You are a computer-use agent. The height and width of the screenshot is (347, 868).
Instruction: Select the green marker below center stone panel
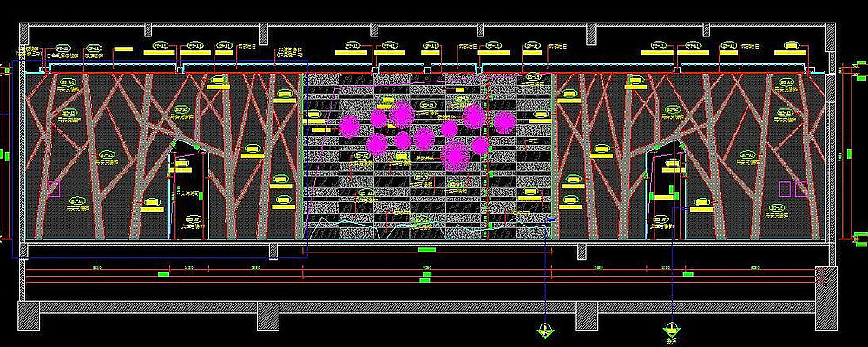coord(426,251)
